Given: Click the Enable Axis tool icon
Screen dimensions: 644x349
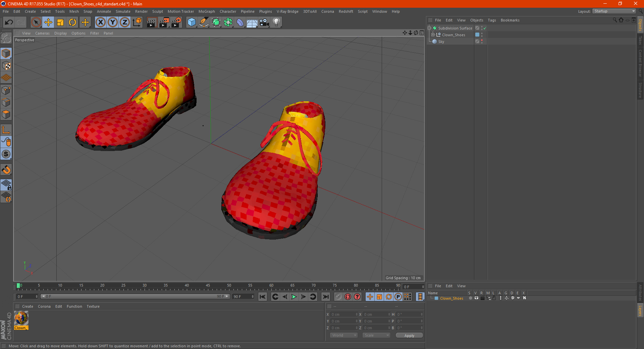Looking at the screenshot, I should pos(6,130).
